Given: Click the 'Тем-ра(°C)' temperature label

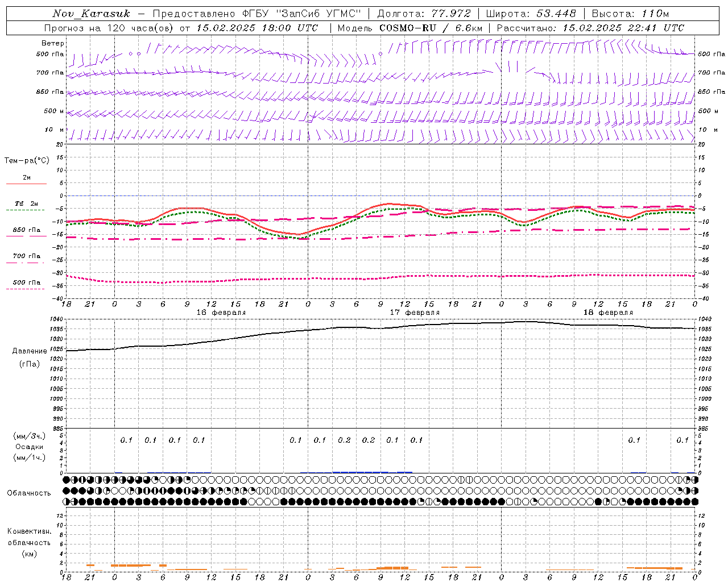Looking at the screenshot, I should click(x=27, y=161).
